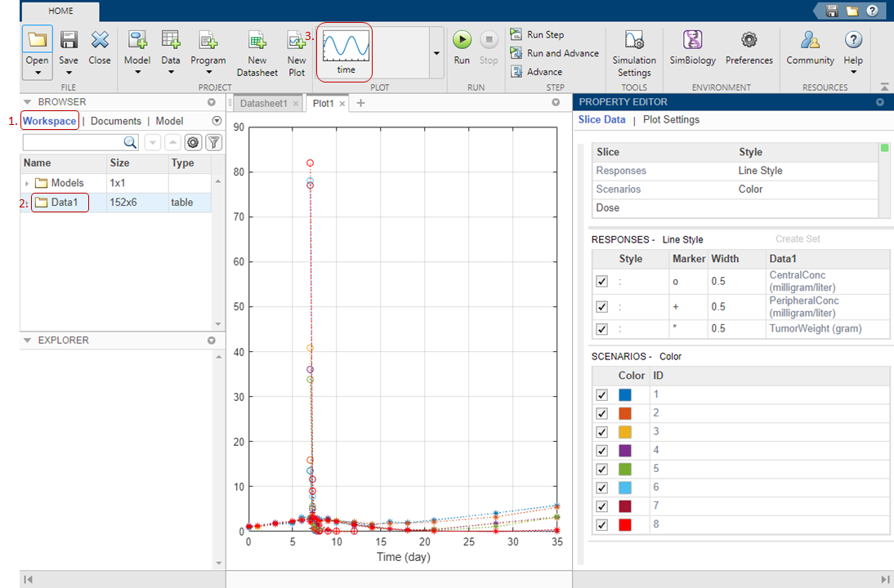Expand the plot gallery dropdown
Image resolution: width=894 pixels, height=588 pixels.
436,53
